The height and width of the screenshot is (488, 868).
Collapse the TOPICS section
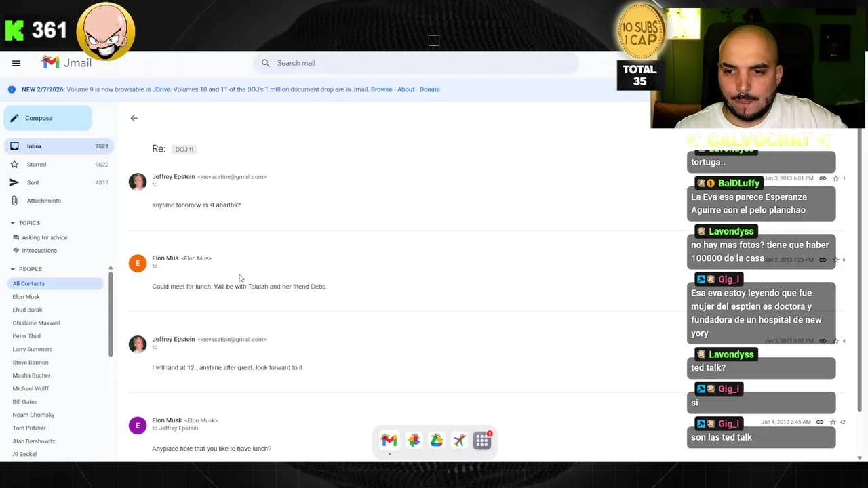12,223
